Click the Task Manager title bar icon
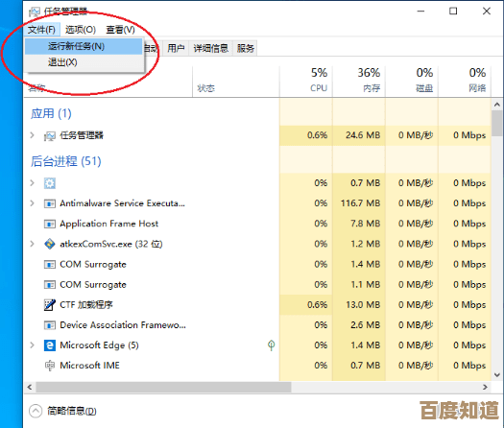 coord(34,12)
